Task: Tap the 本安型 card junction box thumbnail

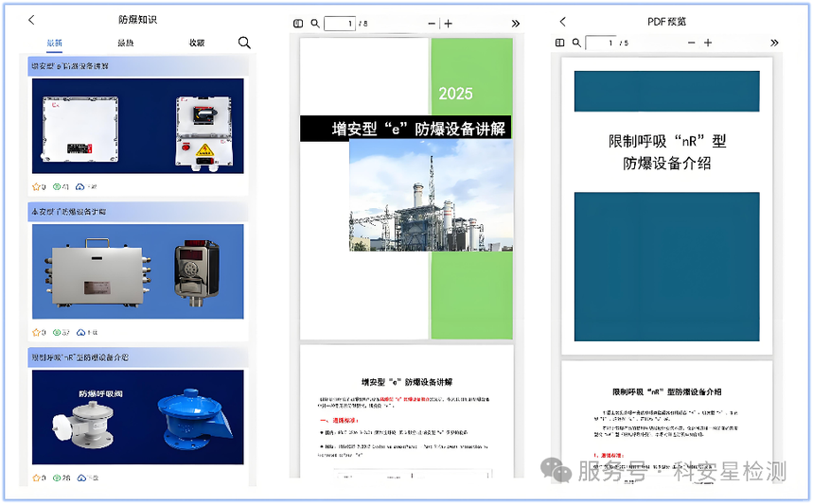Action: coord(138,271)
